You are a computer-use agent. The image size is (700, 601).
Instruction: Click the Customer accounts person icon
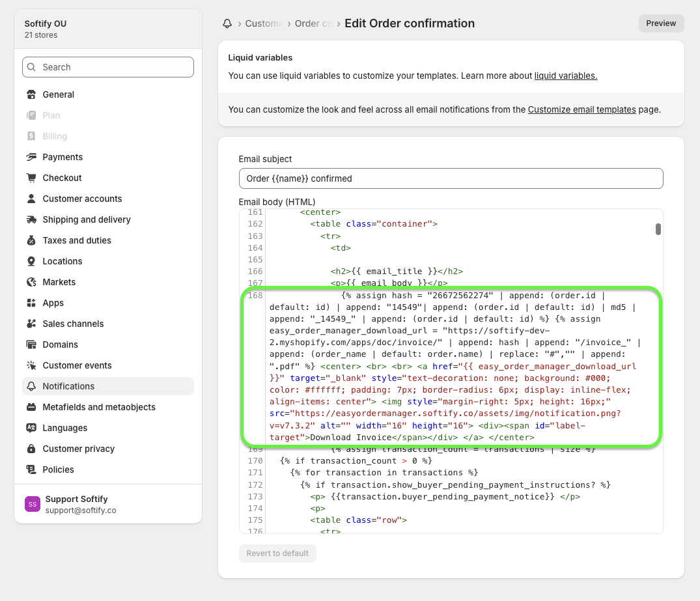(31, 199)
